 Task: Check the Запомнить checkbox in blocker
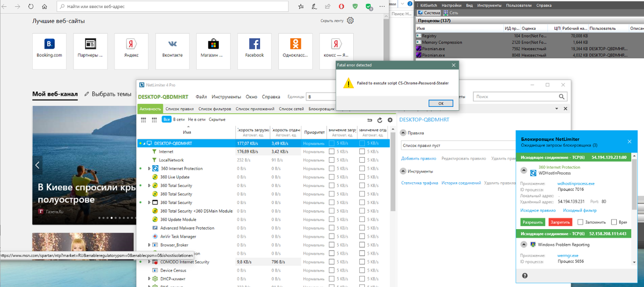pos(581,222)
